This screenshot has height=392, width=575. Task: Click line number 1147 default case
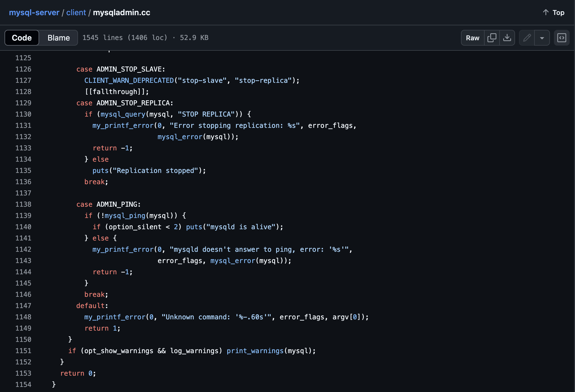(23, 306)
